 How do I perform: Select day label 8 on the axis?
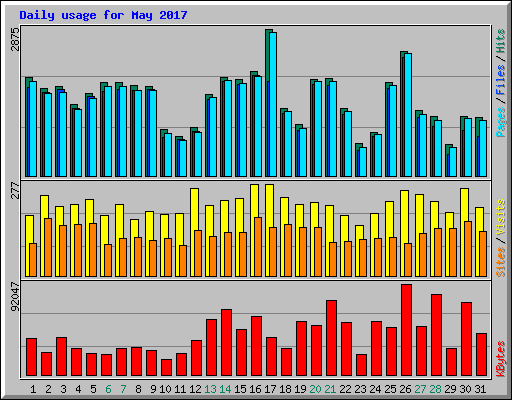click(138, 389)
